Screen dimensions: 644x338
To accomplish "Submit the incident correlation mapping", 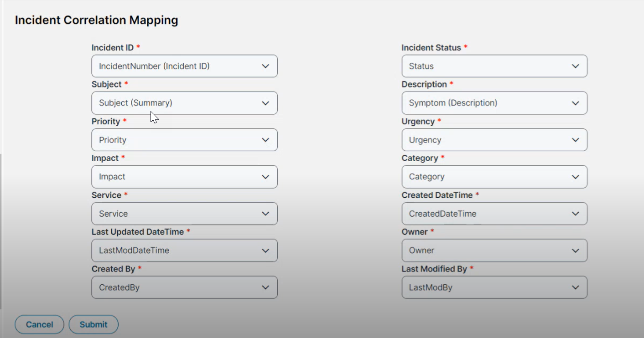I will 93,324.
